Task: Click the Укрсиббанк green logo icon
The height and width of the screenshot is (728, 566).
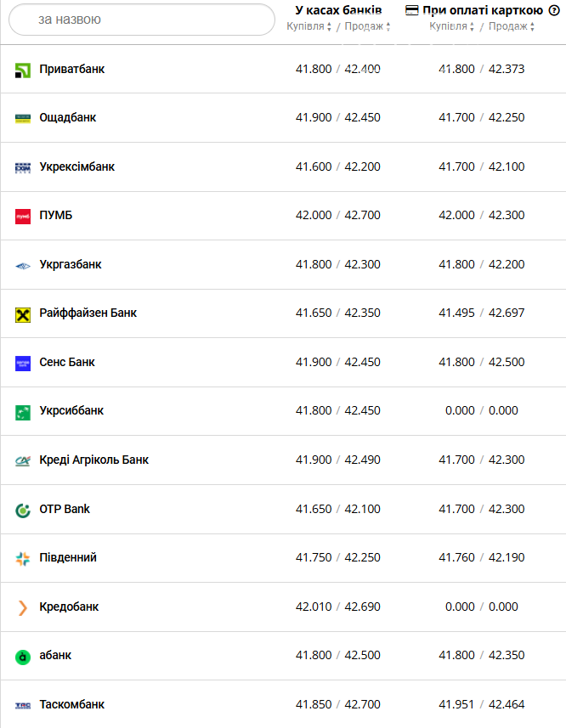Action: click(23, 412)
